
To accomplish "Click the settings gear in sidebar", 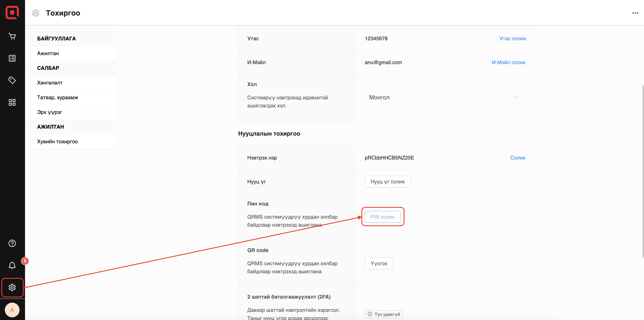I will click(x=12, y=287).
